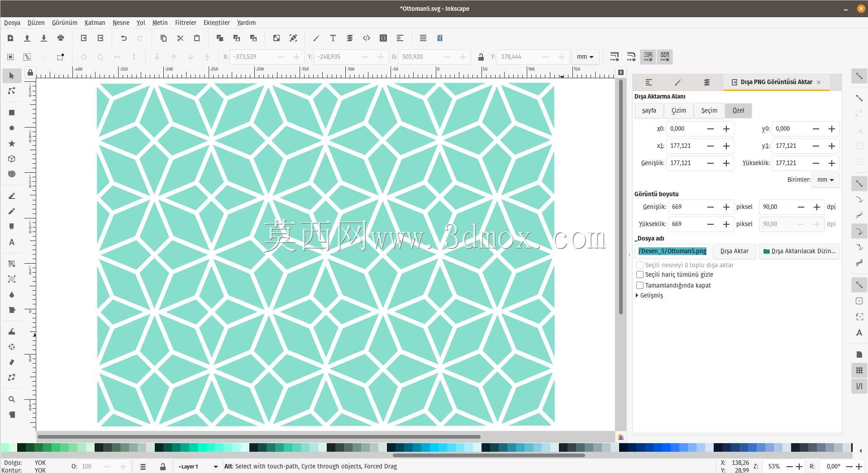This screenshot has height=473, width=868.
Task: Click the Sayfa export area button
Action: tap(649, 111)
